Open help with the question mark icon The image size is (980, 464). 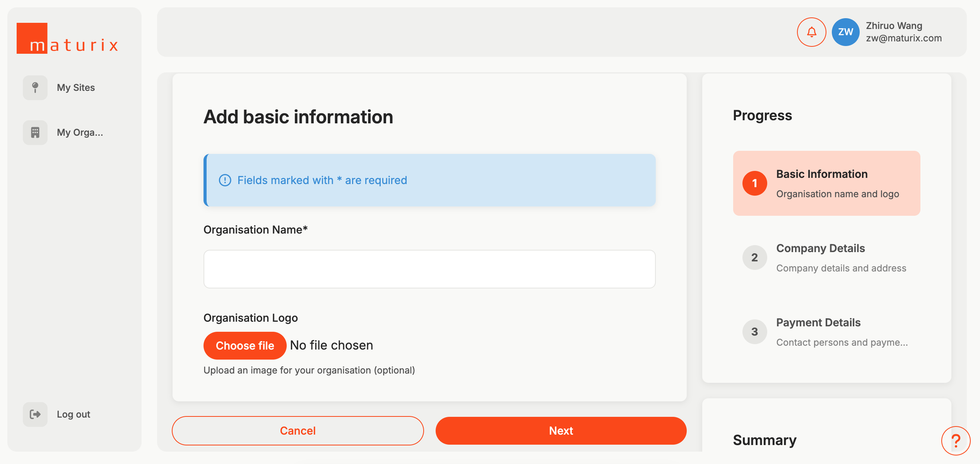pos(956,440)
